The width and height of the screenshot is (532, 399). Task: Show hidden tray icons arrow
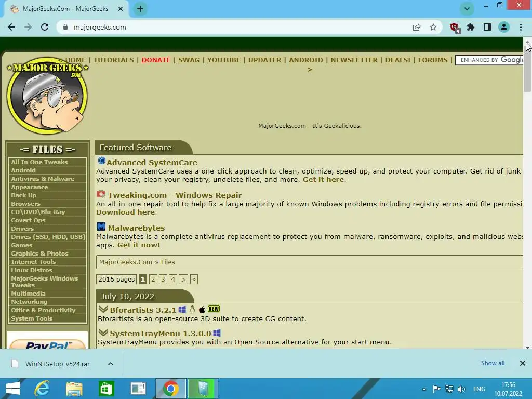[424, 389]
